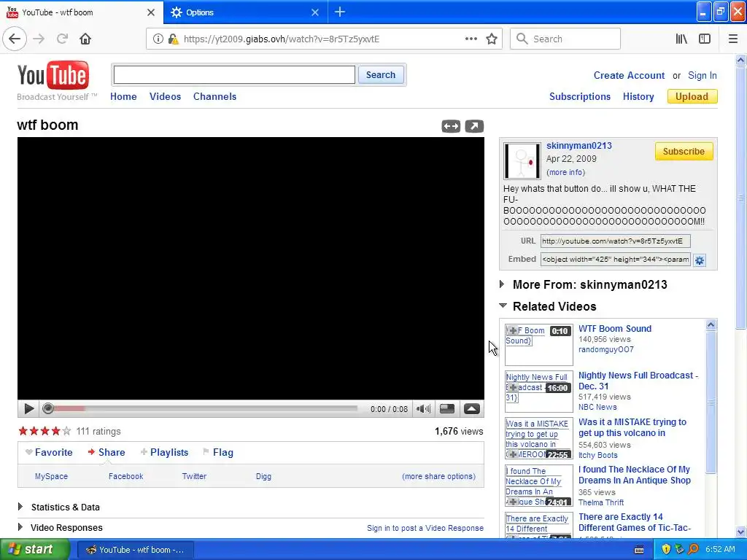This screenshot has height=560, width=747.
Task: Click the embed customize gear icon
Action: (x=700, y=260)
